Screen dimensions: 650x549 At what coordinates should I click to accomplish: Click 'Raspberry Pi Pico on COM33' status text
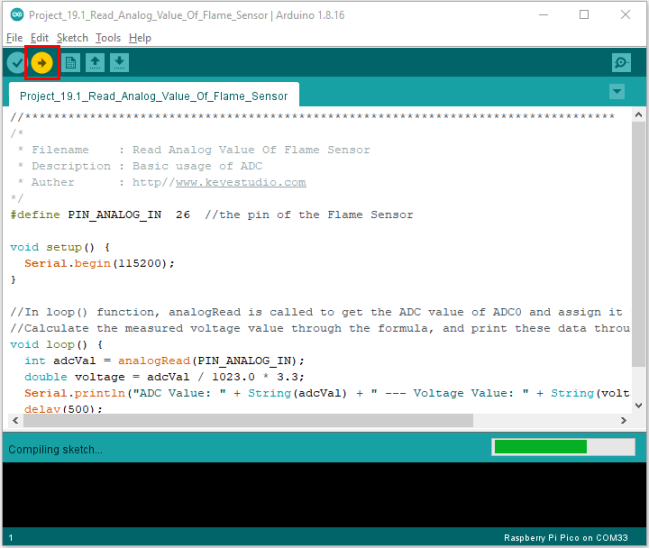click(x=566, y=538)
